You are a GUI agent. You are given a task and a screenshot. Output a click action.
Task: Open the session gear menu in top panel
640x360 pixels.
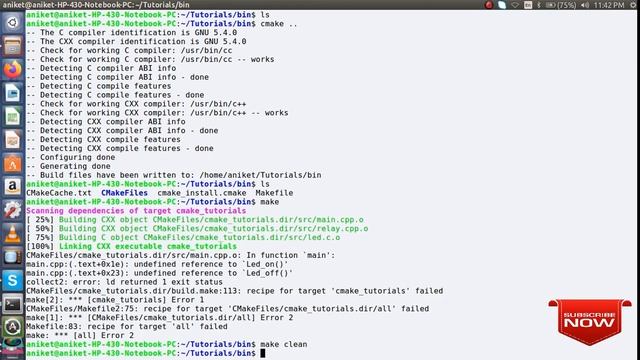633,5
